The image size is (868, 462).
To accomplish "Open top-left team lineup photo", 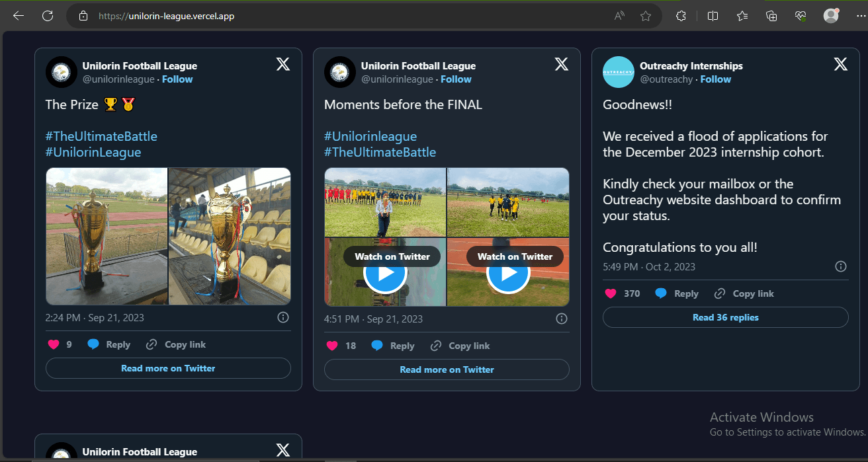I will point(385,202).
